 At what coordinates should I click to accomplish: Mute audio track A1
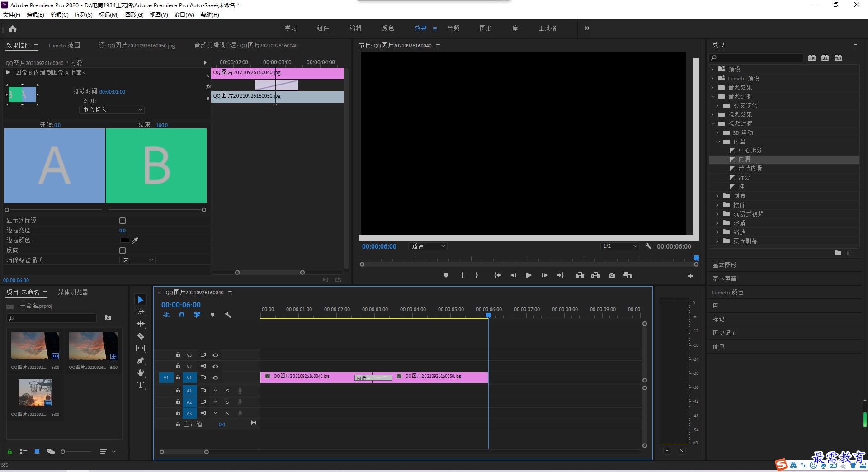click(x=216, y=391)
